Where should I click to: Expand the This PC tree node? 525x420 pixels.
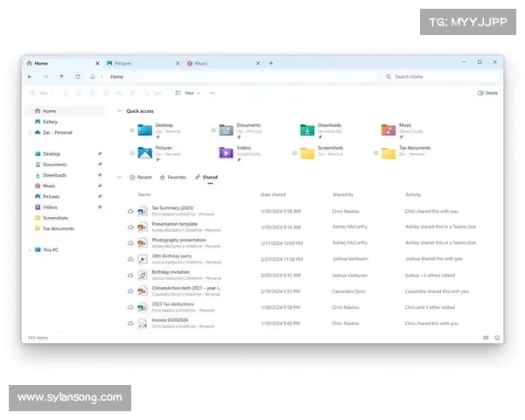coord(30,249)
